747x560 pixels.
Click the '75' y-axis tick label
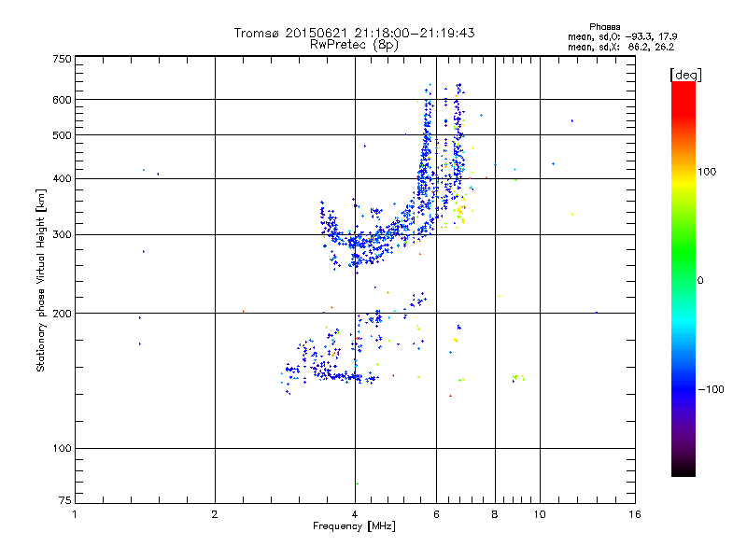tap(65, 500)
